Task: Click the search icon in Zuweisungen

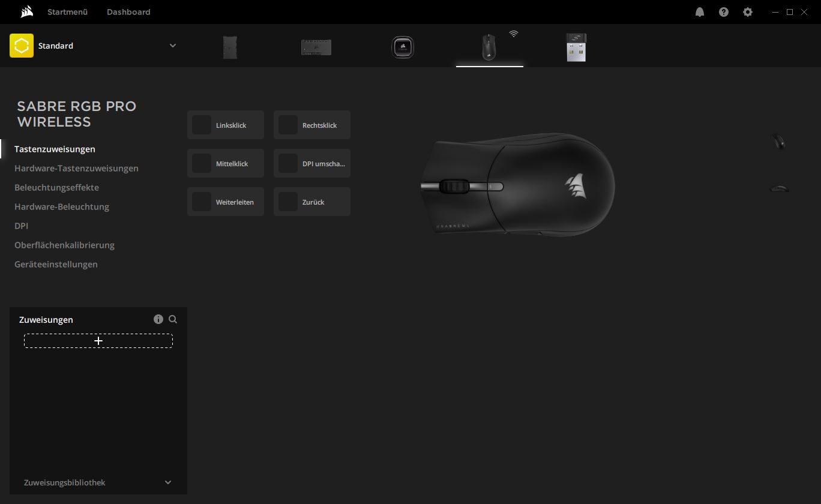Action: point(173,319)
